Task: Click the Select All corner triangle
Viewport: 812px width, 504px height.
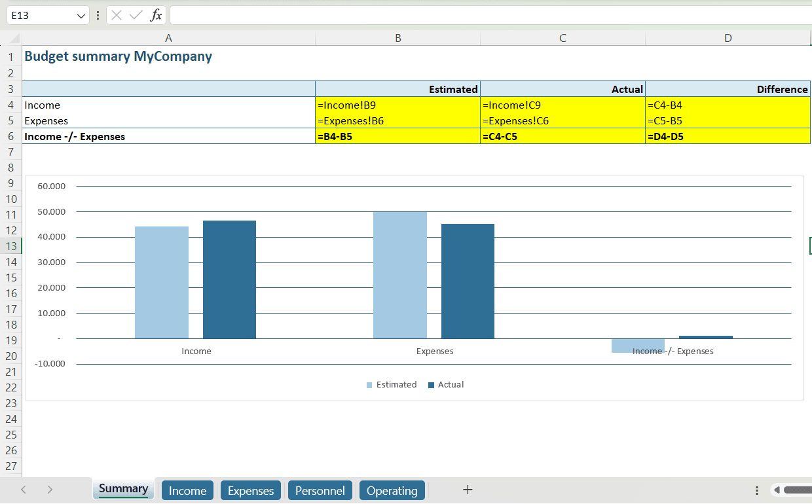Action: point(15,39)
